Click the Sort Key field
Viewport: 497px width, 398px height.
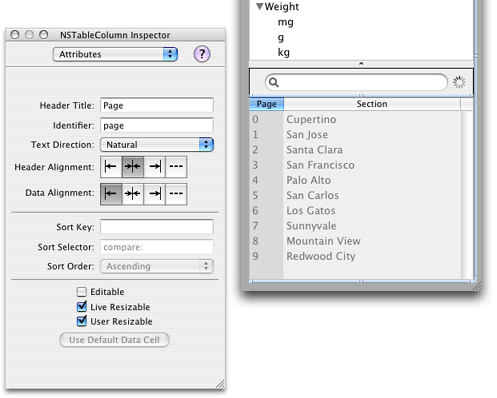click(157, 227)
